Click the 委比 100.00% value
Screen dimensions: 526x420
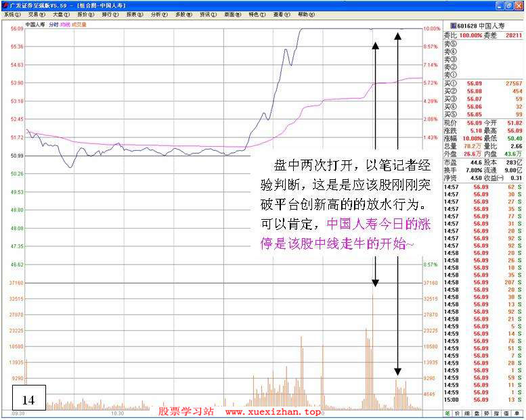point(470,35)
